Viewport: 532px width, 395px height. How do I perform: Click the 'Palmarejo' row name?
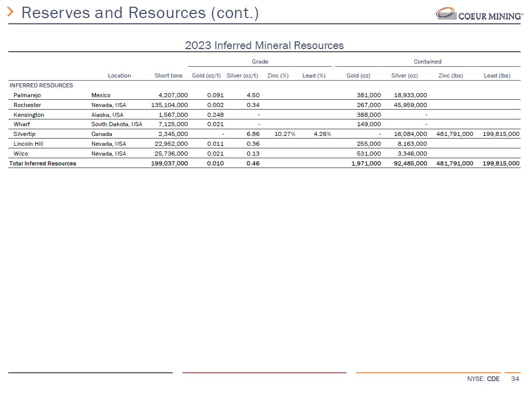coord(27,95)
